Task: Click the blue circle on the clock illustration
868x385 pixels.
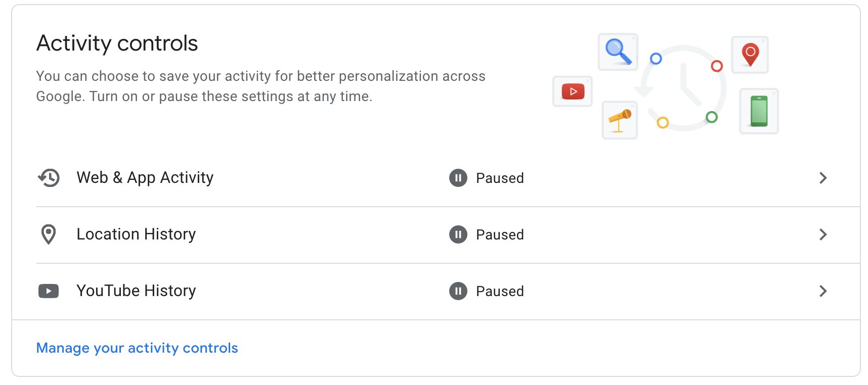Action: pyautogui.click(x=656, y=59)
